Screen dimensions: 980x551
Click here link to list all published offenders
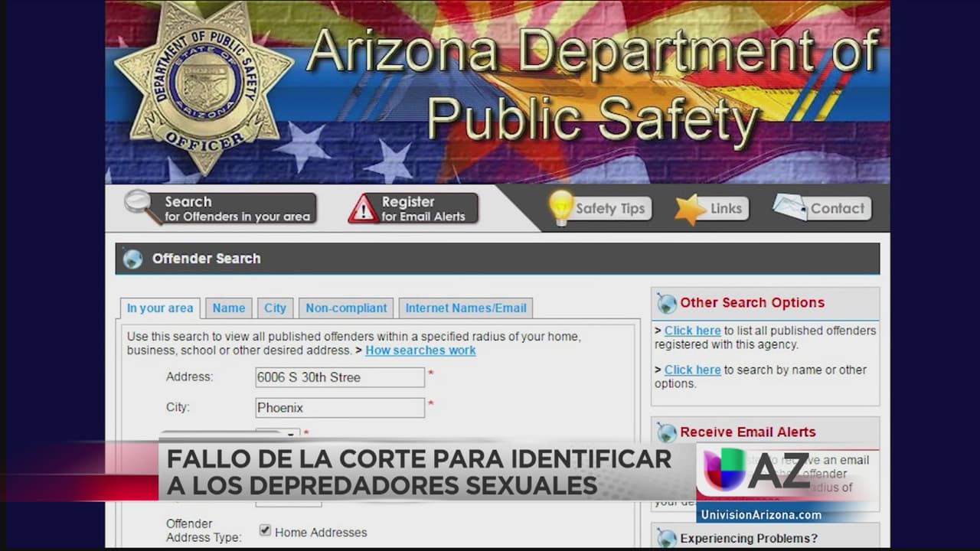pos(692,331)
